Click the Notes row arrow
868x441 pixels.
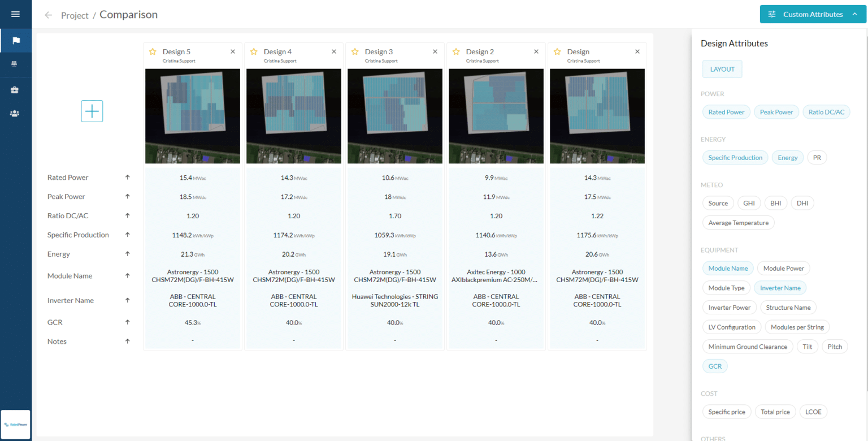pyautogui.click(x=128, y=341)
